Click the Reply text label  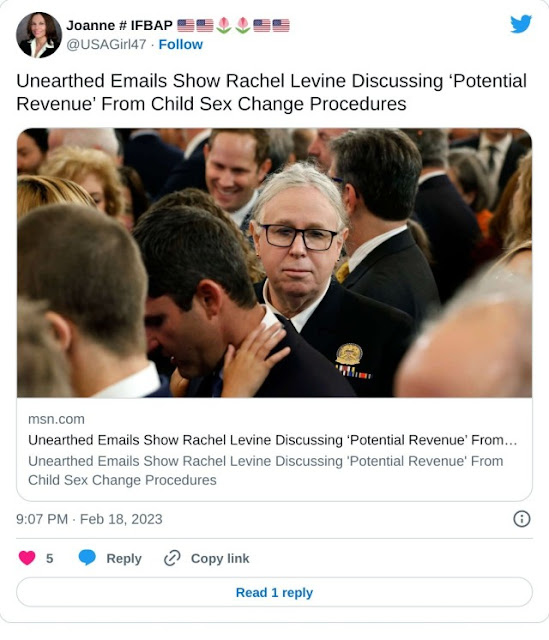click(x=124, y=558)
